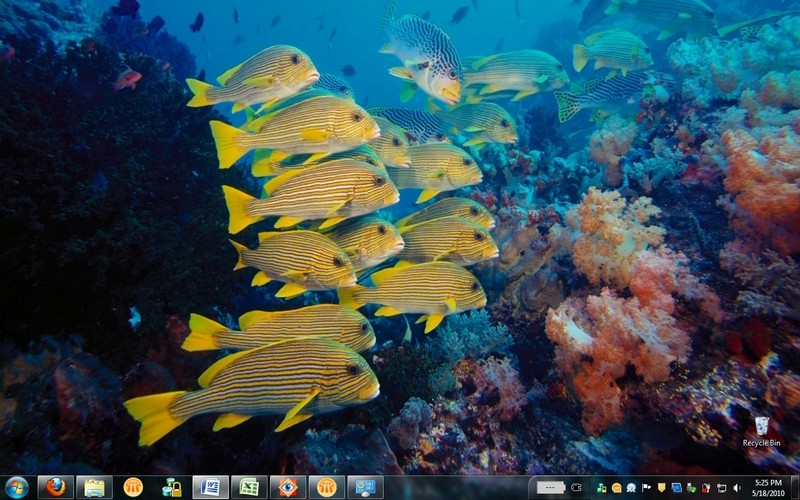Open the network connection monitor tray icon

[x=721, y=488]
